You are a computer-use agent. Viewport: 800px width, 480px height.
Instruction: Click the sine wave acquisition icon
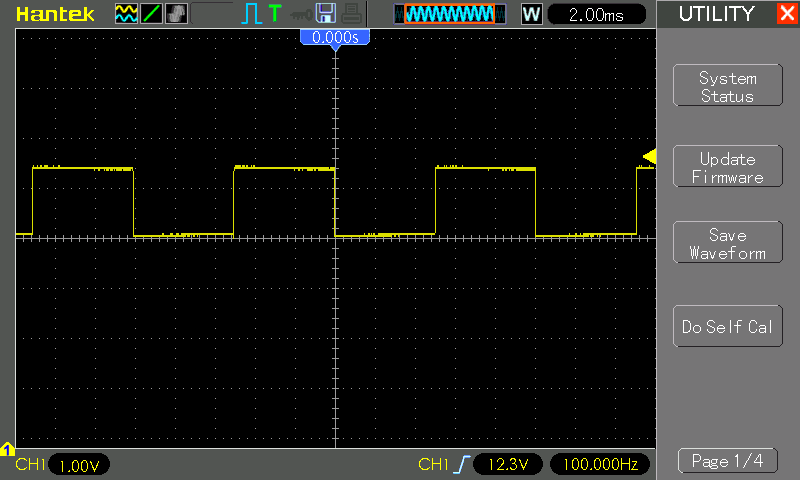coord(126,14)
